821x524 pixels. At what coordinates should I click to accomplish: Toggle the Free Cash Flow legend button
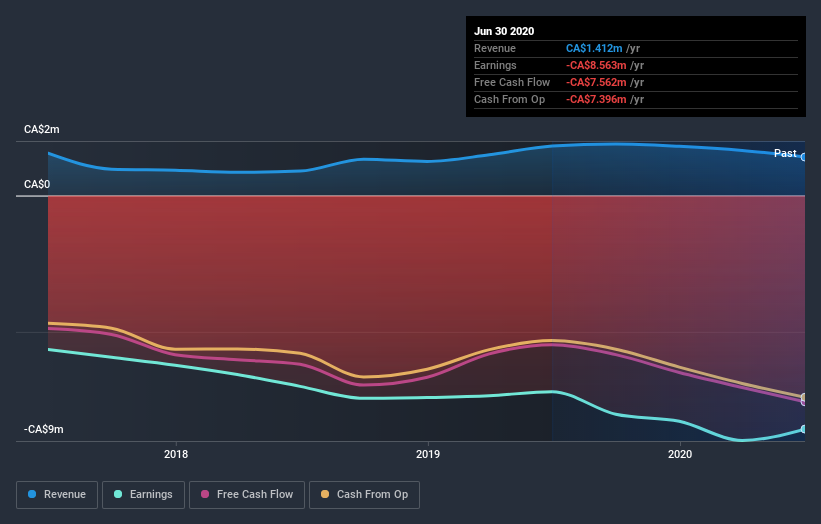click(x=247, y=495)
